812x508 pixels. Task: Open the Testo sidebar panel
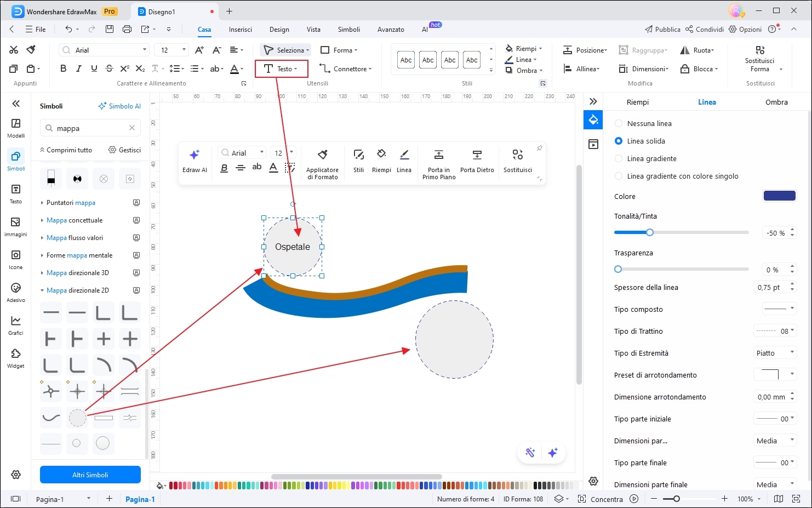point(16,194)
